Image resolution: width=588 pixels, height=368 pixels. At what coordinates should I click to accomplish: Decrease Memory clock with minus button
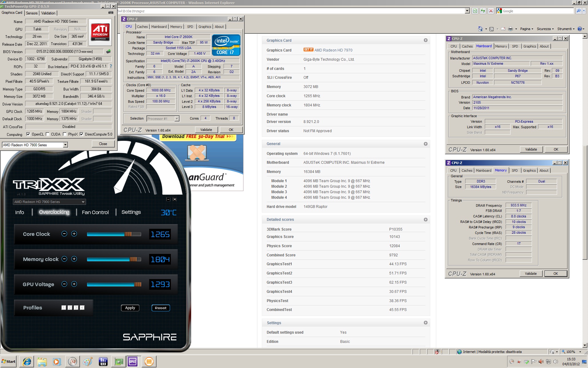(x=64, y=259)
